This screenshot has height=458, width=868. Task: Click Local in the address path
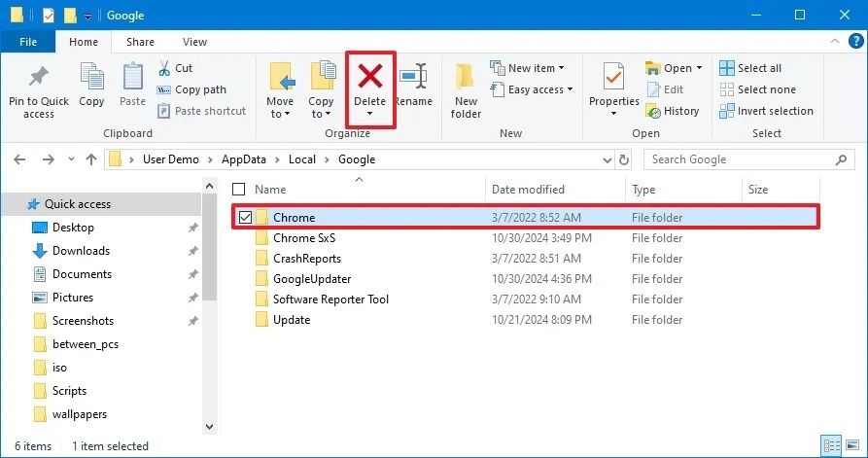(x=301, y=159)
